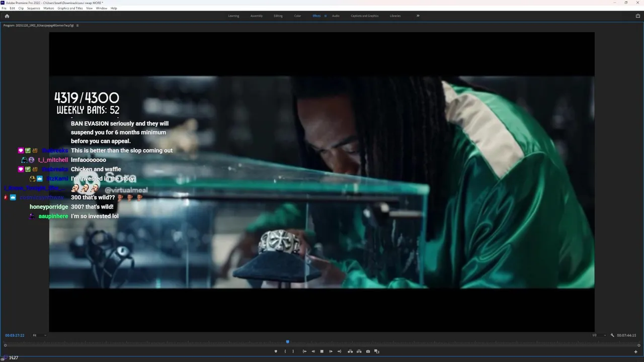Viewport: 644px width, 362px height.
Task: Click the blue playhead on time ruler
Action: pyautogui.click(x=288, y=342)
